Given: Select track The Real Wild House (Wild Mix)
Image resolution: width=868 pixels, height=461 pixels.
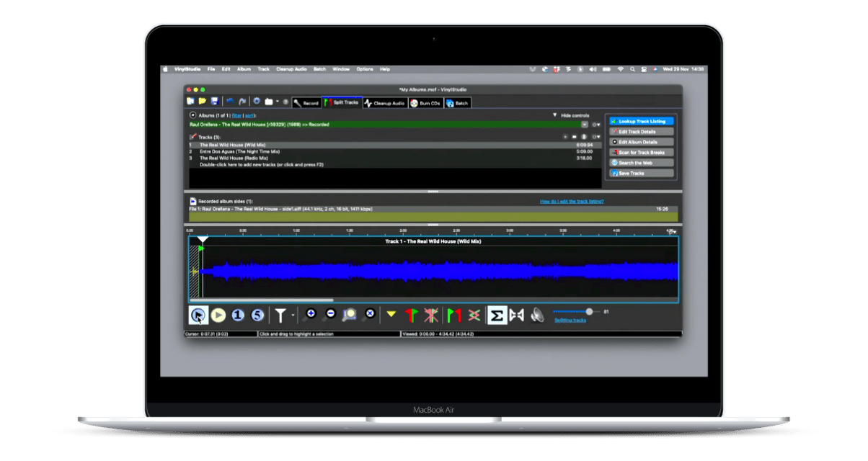Looking at the screenshot, I should [395, 145].
